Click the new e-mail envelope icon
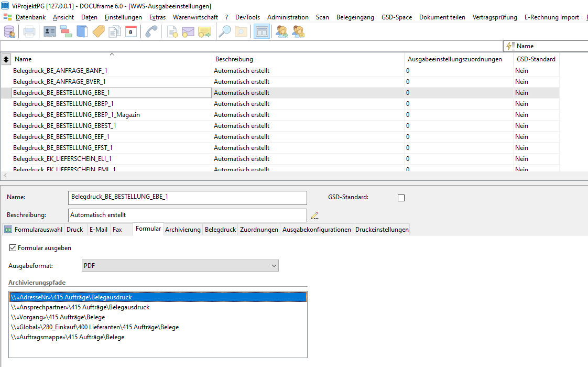This screenshot has width=588, height=367. click(188, 31)
